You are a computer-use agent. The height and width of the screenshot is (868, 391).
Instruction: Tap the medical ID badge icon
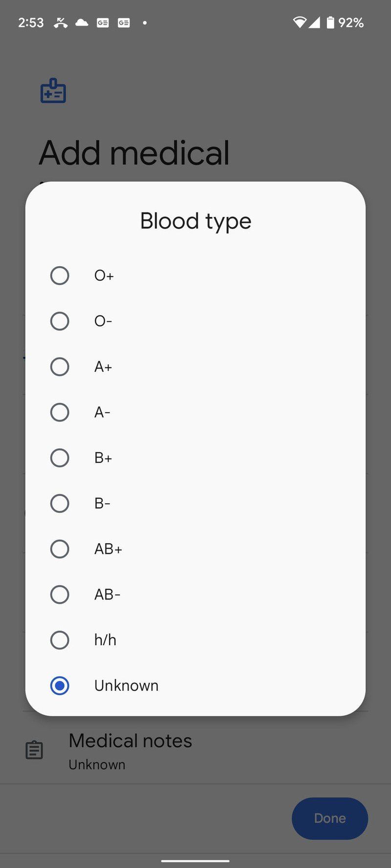53,91
